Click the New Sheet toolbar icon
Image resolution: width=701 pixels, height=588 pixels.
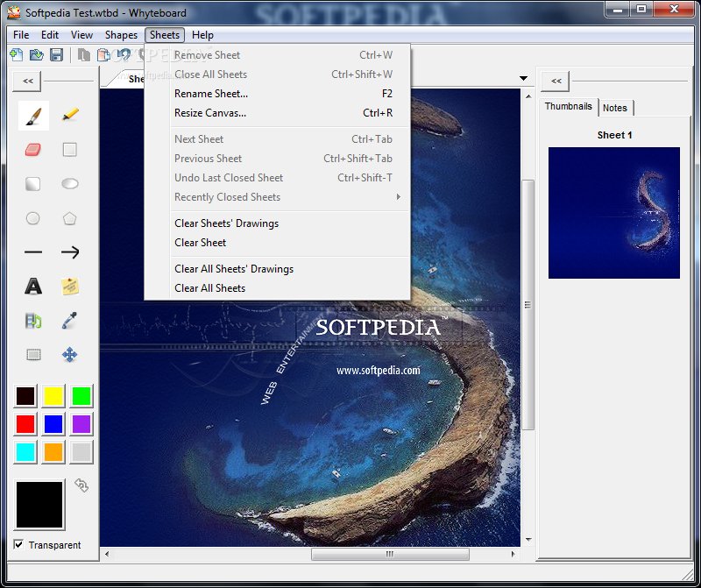(17, 55)
